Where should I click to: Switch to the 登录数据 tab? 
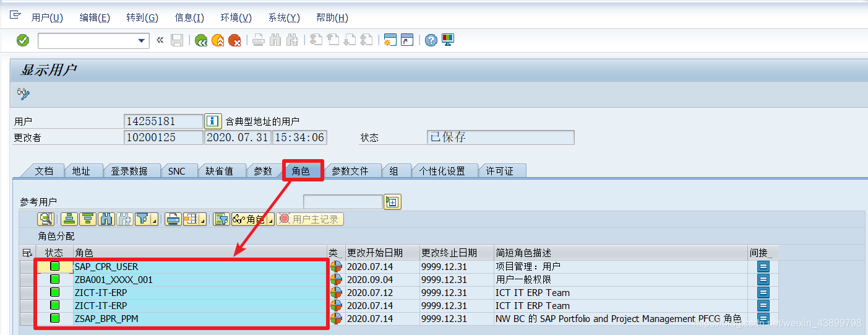pyautogui.click(x=129, y=171)
